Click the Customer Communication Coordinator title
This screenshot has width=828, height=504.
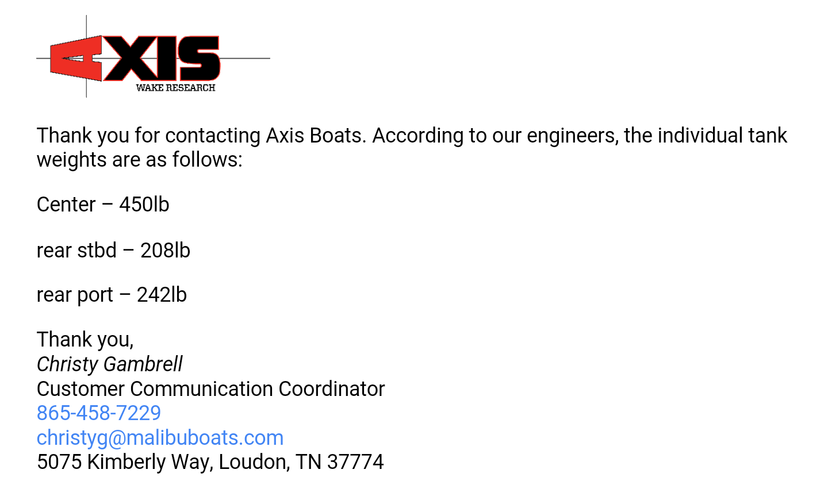click(x=210, y=389)
